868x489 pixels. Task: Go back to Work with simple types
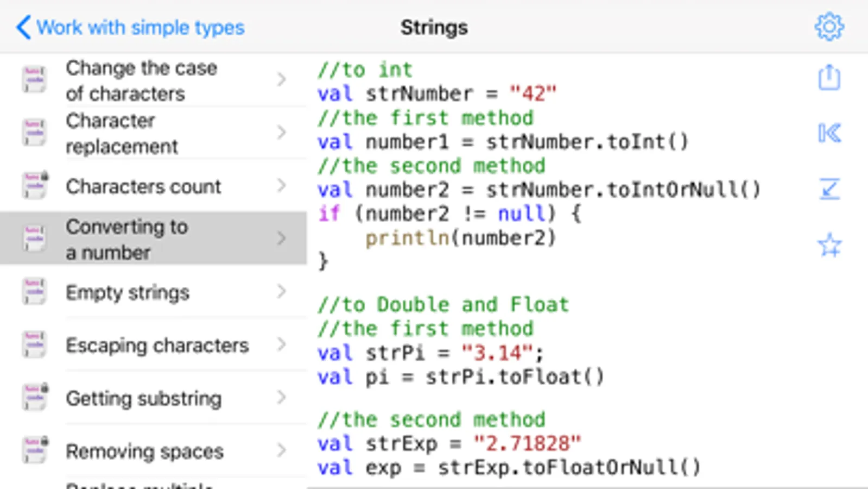[130, 27]
